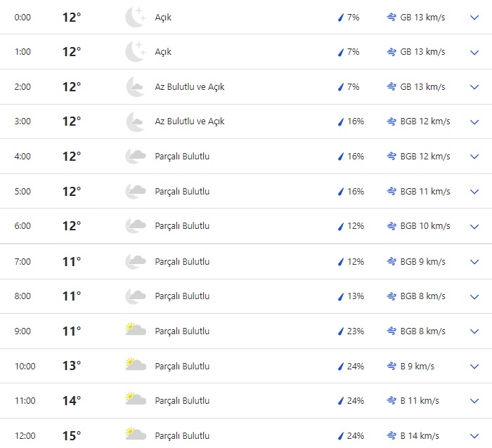This screenshot has height=448, width=492.
Task: Open details for the 7:00 forecast
Action: tap(474, 261)
